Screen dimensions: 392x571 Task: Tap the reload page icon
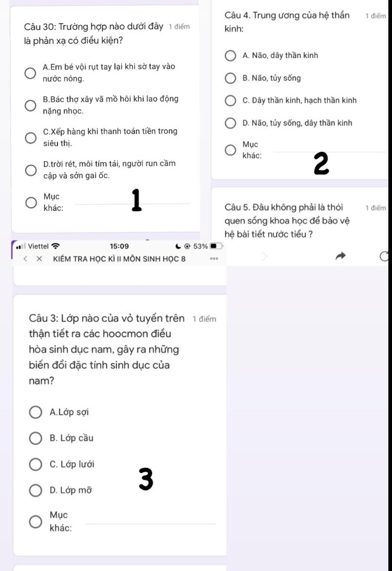pyautogui.click(x=384, y=256)
